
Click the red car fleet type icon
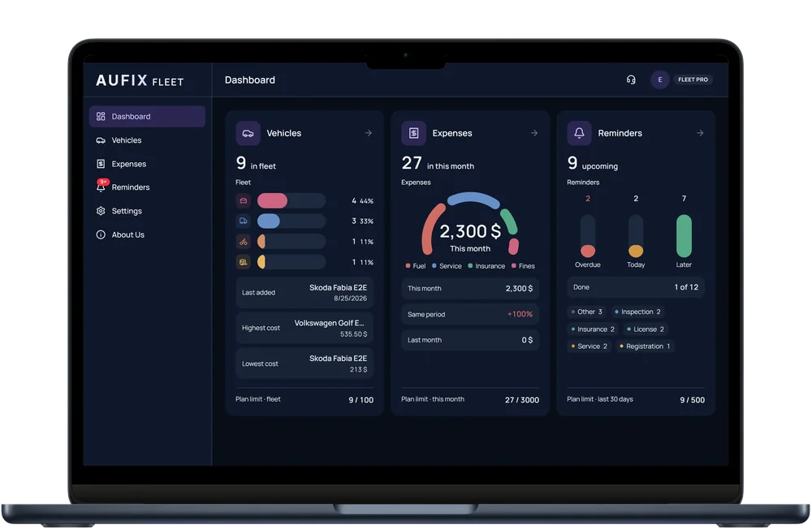coord(244,201)
